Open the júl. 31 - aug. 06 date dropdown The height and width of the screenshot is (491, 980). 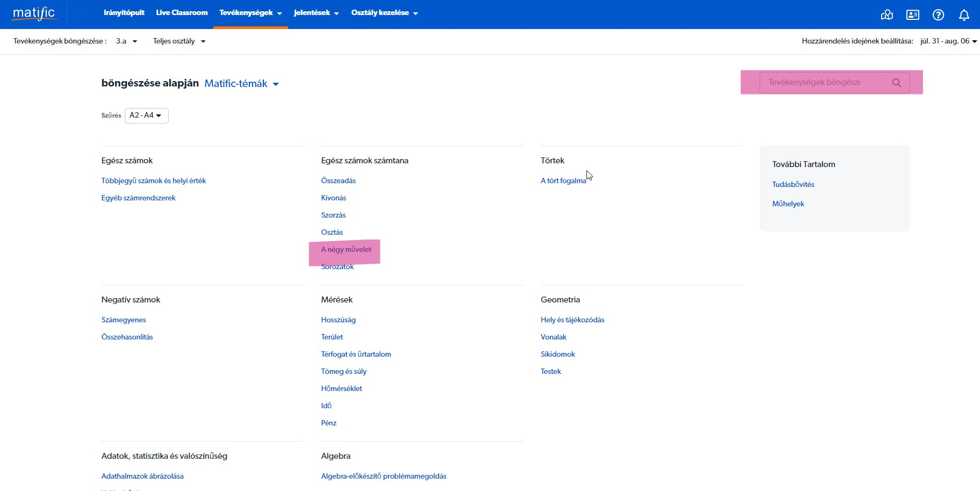coord(948,41)
